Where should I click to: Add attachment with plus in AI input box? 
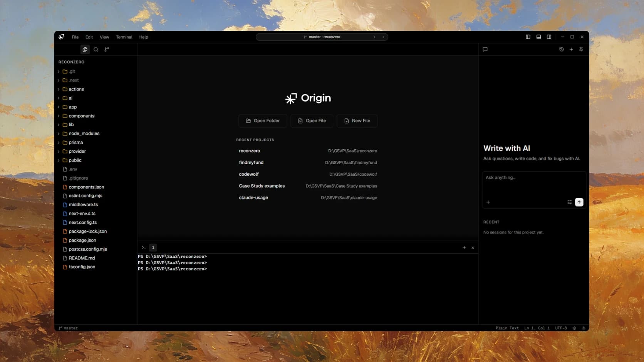tap(488, 202)
